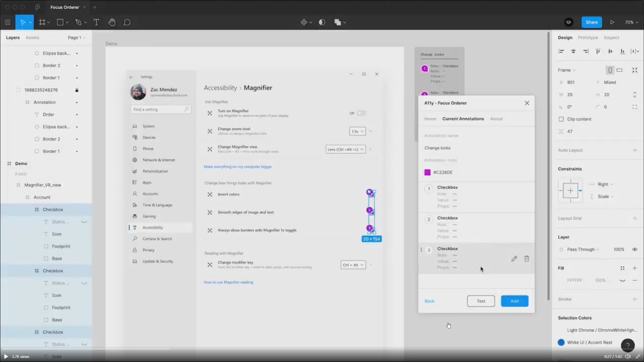Screen dimensions: 644x362
Task: Select the Frame tool
Action: [42, 22]
